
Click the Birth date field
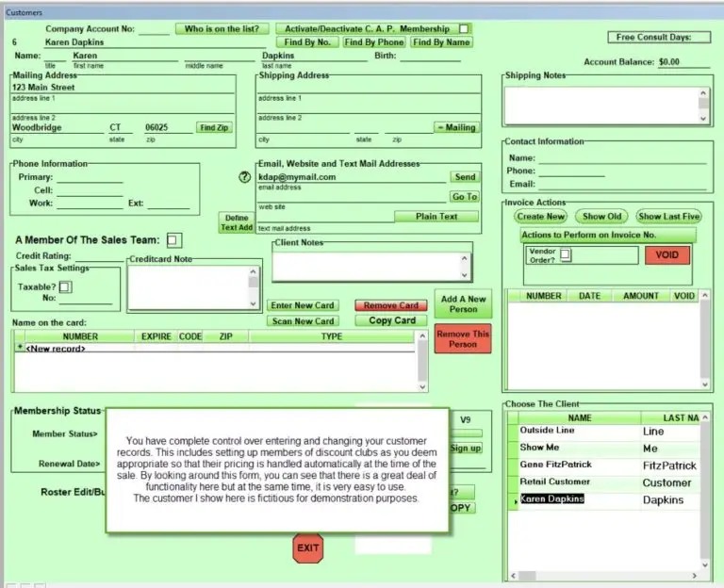430,56
